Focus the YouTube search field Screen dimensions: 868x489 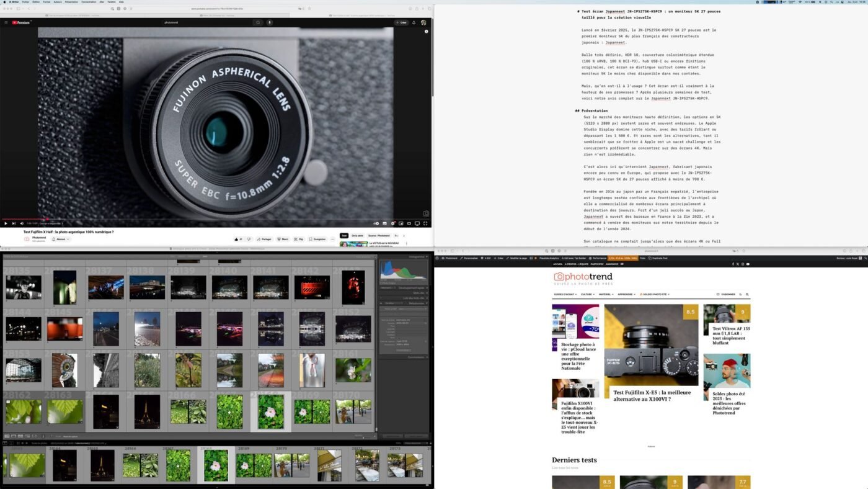[206, 22]
